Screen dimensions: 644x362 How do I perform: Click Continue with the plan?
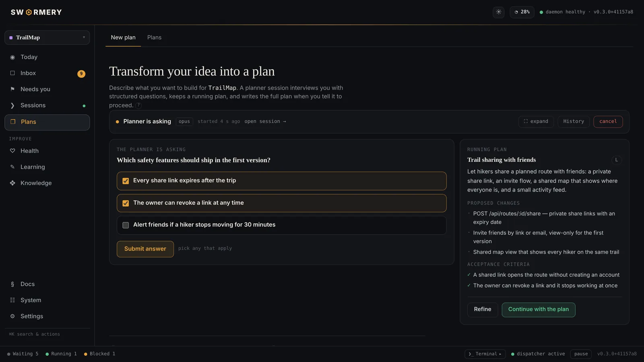pos(539,309)
